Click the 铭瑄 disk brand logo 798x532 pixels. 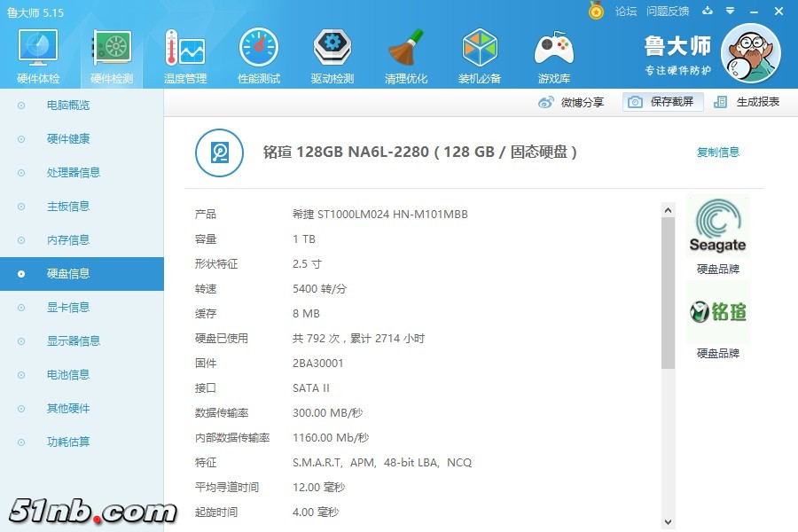[x=717, y=312]
